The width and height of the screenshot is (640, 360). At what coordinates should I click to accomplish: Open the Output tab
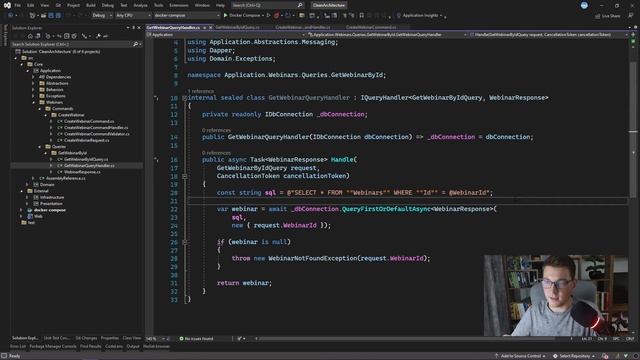[133, 346]
